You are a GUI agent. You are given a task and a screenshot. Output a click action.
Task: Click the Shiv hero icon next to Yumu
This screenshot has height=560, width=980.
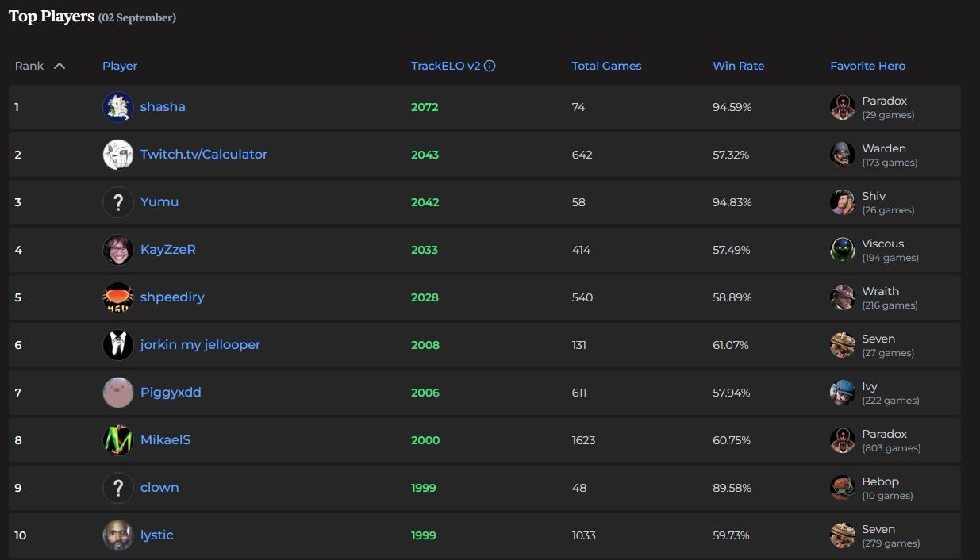point(842,201)
